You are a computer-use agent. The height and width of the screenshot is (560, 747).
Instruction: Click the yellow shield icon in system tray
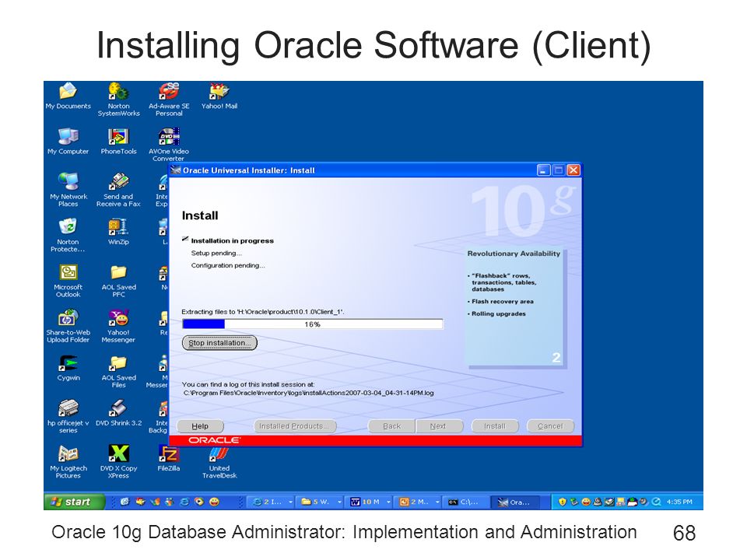point(562,502)
